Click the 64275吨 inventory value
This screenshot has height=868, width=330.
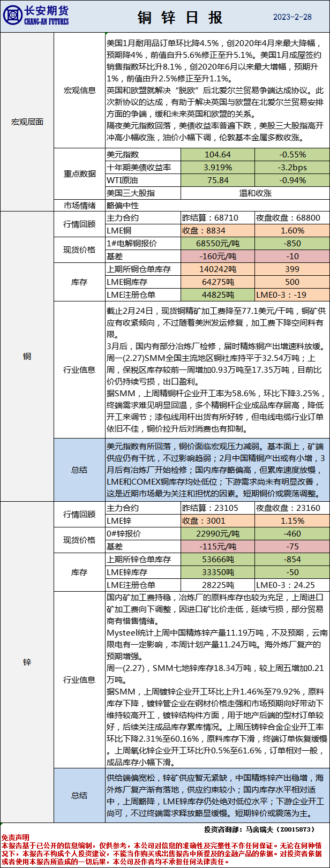[217, 282]
